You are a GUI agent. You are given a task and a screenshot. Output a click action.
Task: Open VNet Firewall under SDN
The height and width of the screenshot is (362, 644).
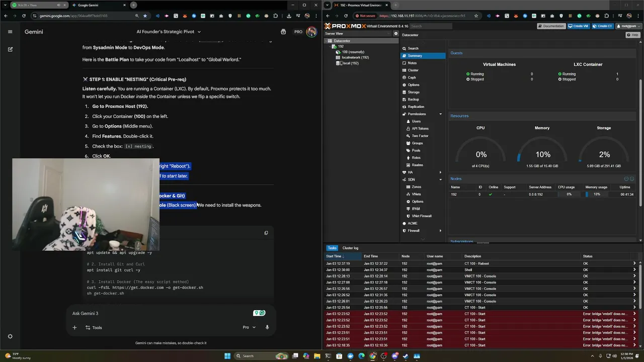[x=422, y=216]
